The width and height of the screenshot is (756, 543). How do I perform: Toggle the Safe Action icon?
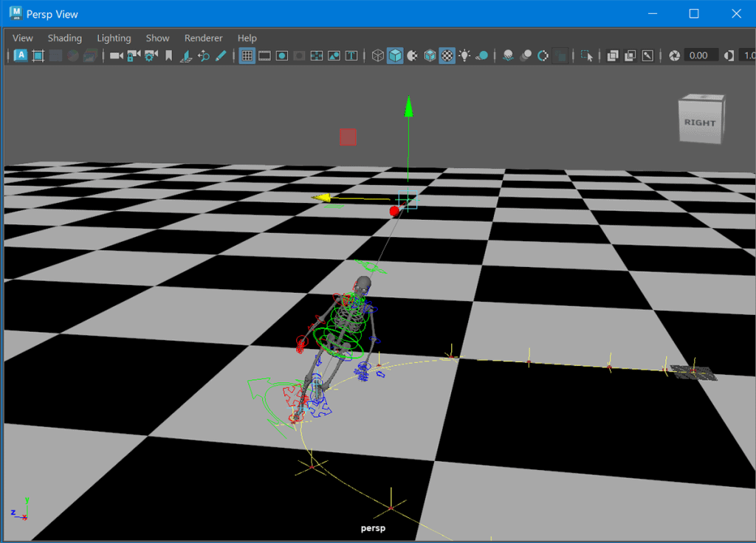click(x=334, y=55)
